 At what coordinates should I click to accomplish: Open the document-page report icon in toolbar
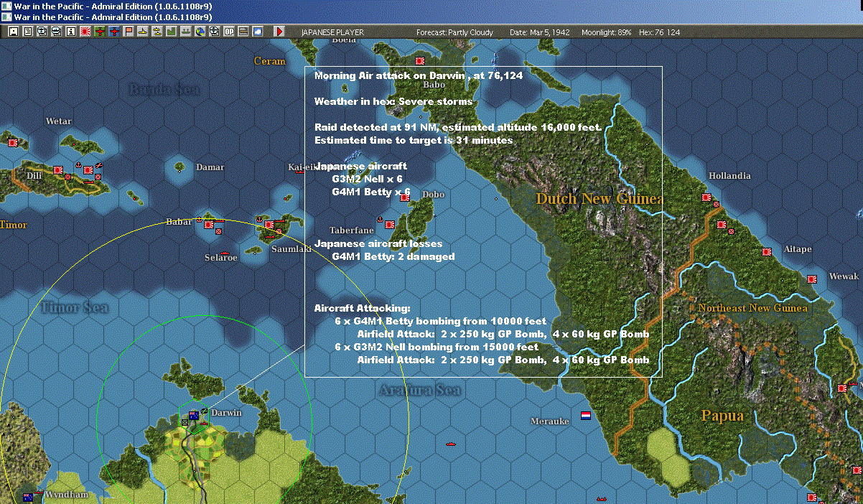pyautogui.click(x=27, y=32)
